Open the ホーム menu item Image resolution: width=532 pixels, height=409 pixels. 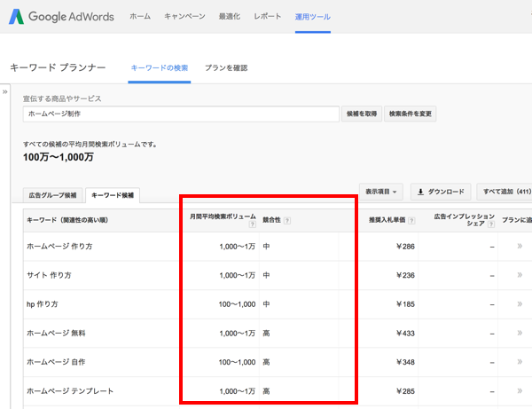click(140, 16)
